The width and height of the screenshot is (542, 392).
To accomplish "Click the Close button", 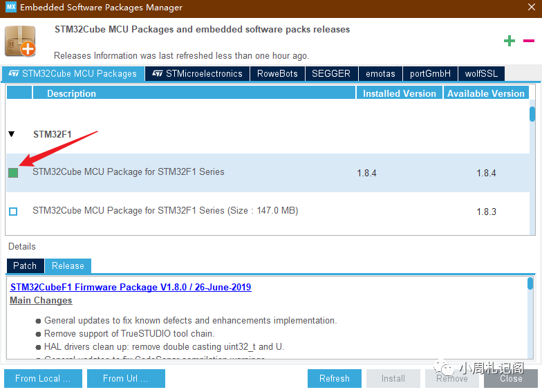I will [511, 379].
